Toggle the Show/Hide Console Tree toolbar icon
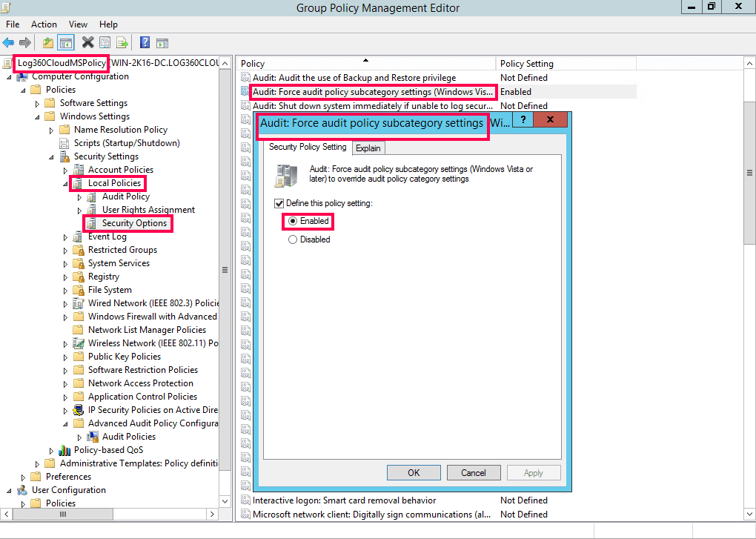Image resolution: width=756 pixels, height=539 pixels. pos(64,42)
